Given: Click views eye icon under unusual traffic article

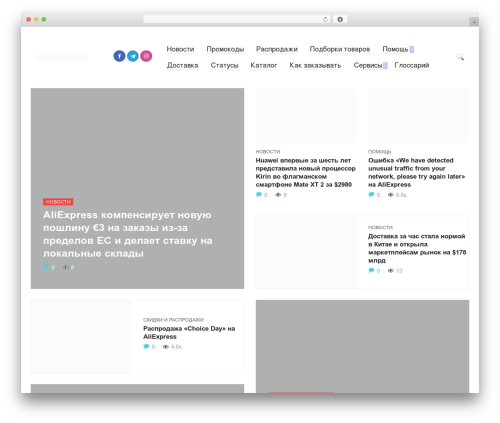Looking at the screenshot, I should click(391, 195).
